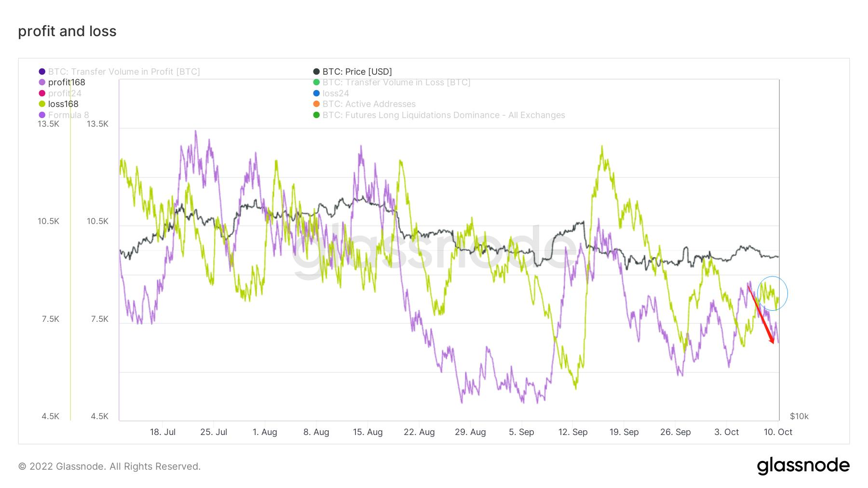Click the 12. Sep date on the x-axis
Image resolution: width=868 pixels, height=488 pixels.
tap(573, 432)
